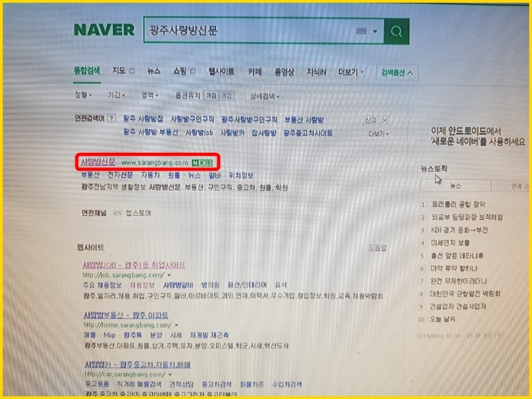
Task: Click the www.sarangbang.com URL
Action: pyautogui.click(x=155, y=163)
